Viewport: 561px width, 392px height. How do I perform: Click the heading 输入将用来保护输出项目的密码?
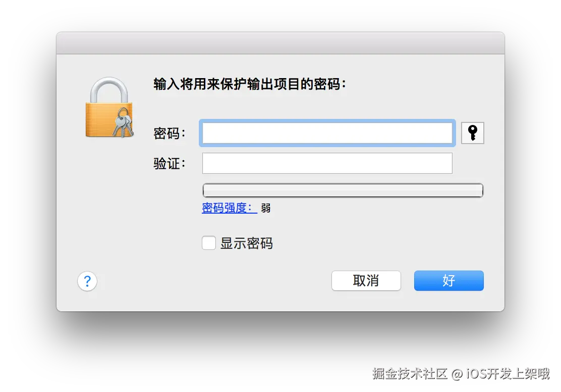250,84
